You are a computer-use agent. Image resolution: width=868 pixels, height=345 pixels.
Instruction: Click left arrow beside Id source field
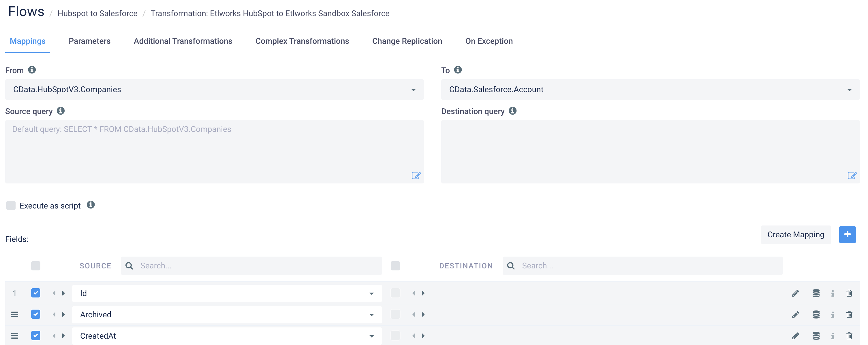coord(54,293)
